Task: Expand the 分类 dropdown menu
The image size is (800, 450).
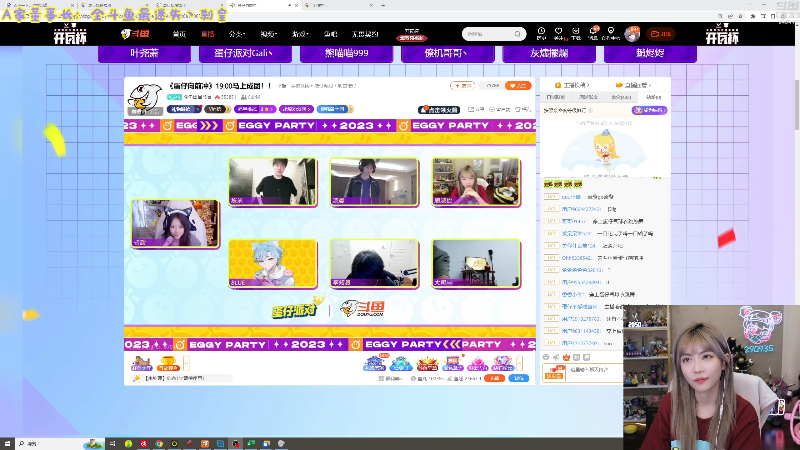Action: (x=237, y=34)
